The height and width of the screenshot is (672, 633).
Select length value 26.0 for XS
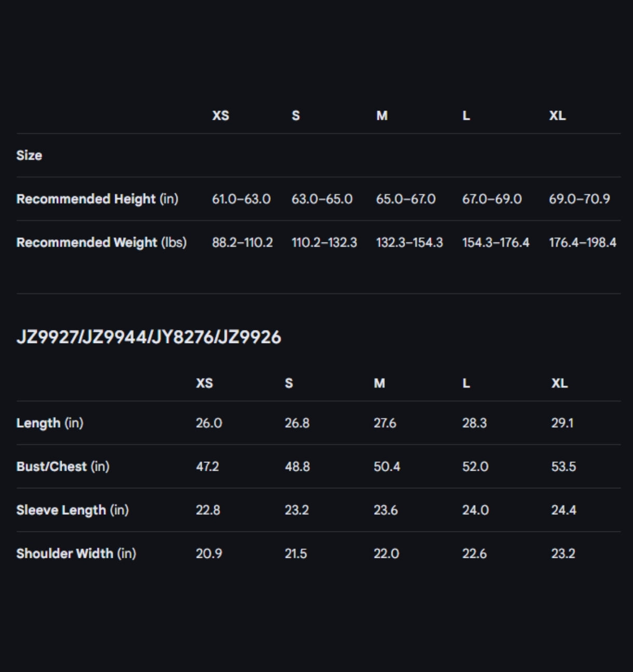coord(209,423)
